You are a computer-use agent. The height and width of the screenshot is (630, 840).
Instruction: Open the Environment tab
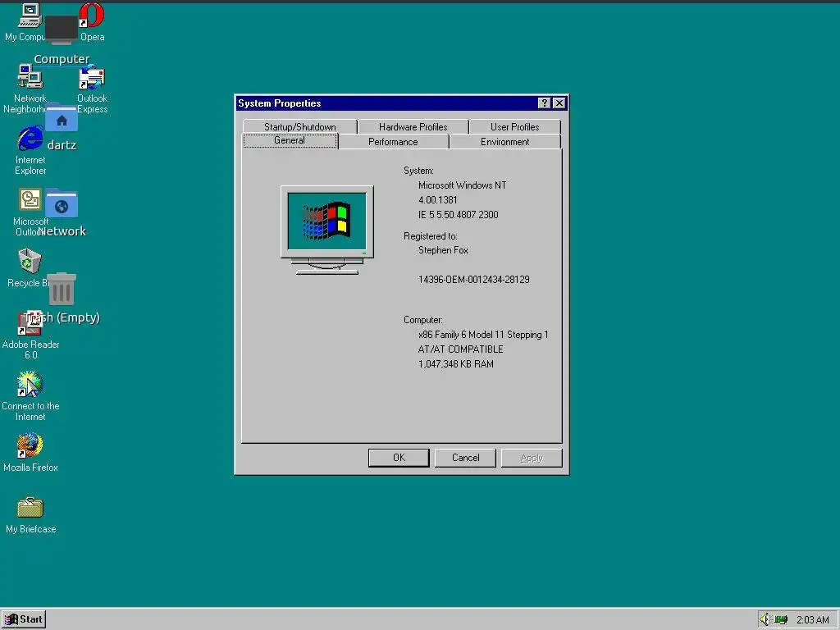(504, 142)
